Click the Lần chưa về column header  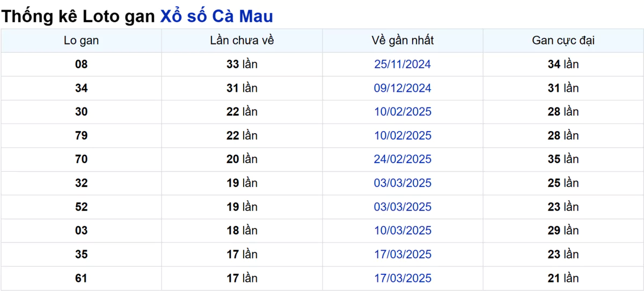242,40
